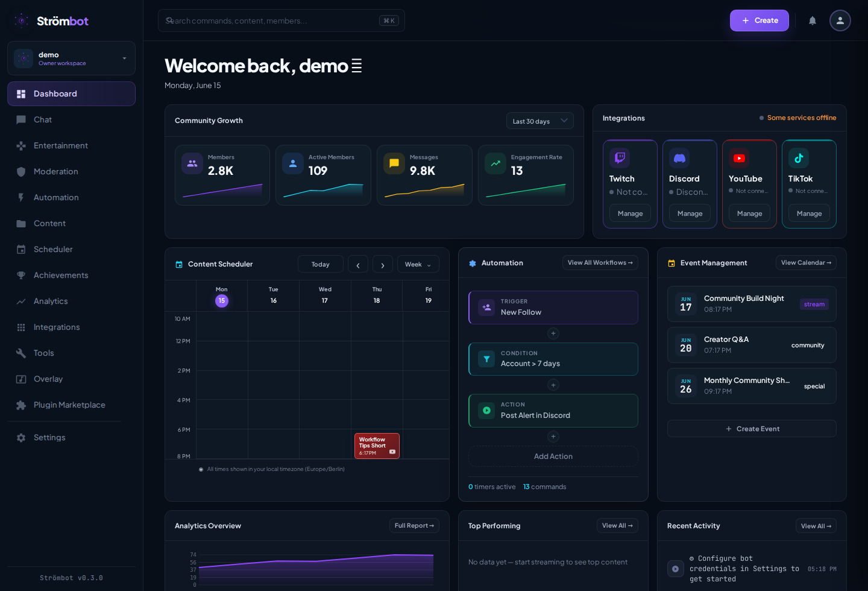Click the menu icon beside Welcome back heading
This screenshot has height=591, width=868.
[x=357, y=66]
